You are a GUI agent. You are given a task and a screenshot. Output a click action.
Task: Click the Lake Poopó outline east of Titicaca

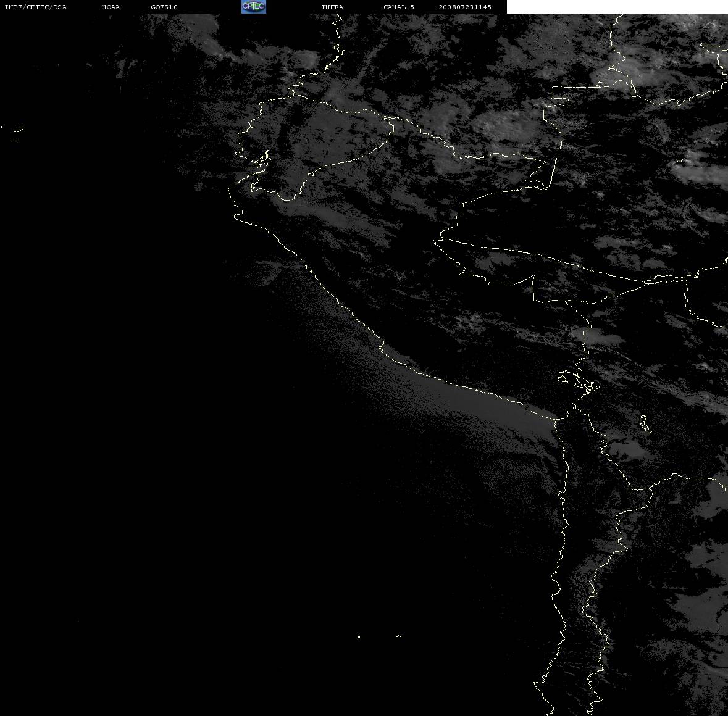tap(645, 423)
